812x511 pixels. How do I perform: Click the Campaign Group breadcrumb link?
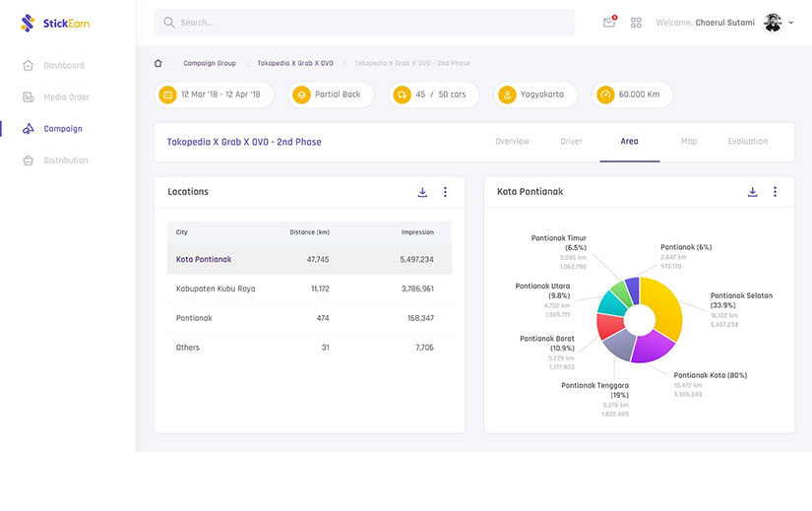[210, 63]
